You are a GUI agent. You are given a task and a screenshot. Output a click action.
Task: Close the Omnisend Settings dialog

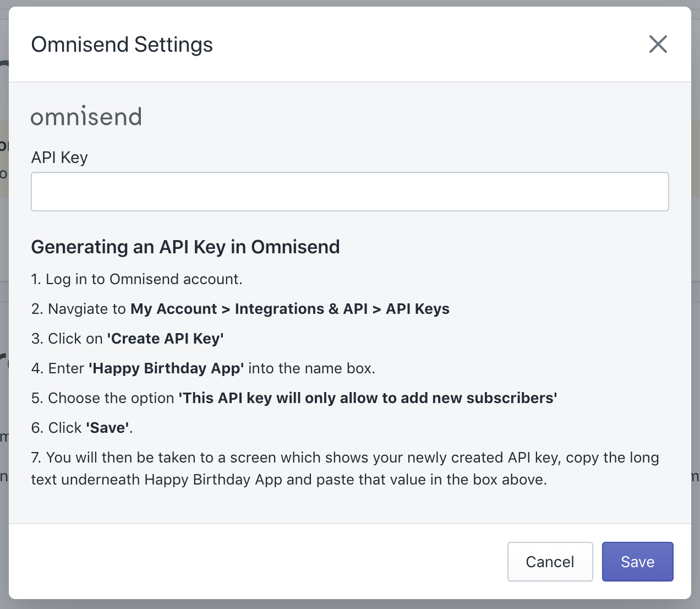(658, 44)
